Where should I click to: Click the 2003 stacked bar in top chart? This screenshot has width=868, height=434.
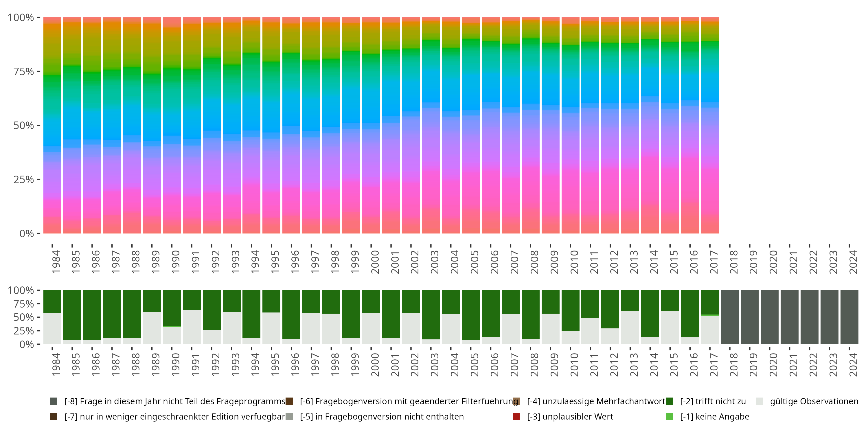[431, 125]
